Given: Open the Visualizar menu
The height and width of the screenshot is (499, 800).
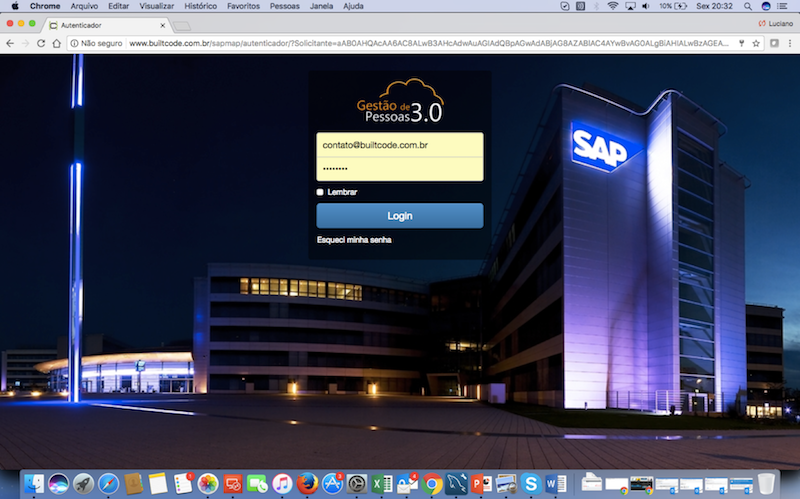Looking at the screenshot, I should (x=157, y=6).
